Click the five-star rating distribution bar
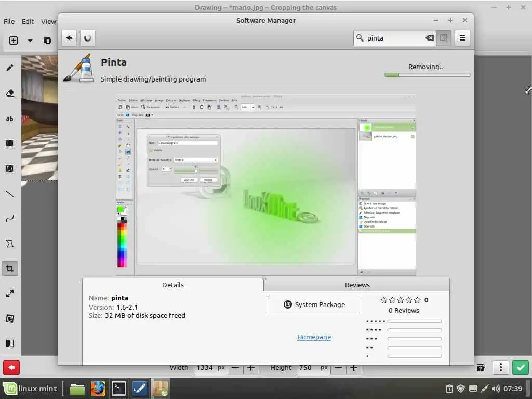The width and height of the screenshot is (532, 399). pos(414,321)
